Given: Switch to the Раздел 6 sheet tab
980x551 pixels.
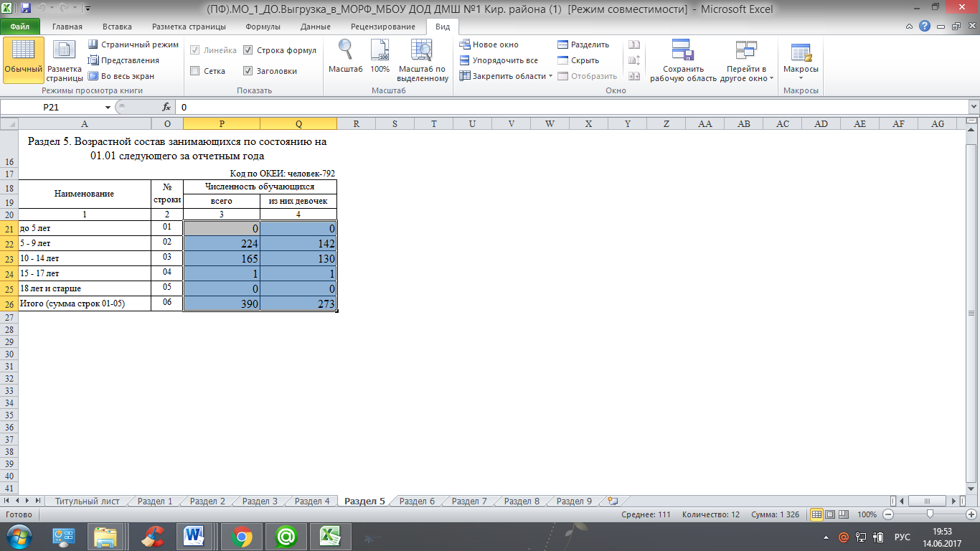Looking at the screenshot, I should click(417, 501).
